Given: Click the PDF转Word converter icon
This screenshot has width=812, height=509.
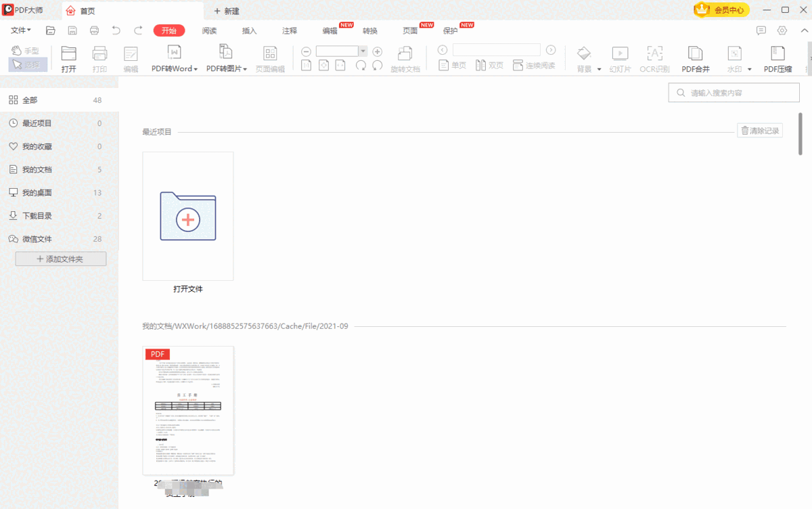Looking at the screenshot, I should [173, 53].
